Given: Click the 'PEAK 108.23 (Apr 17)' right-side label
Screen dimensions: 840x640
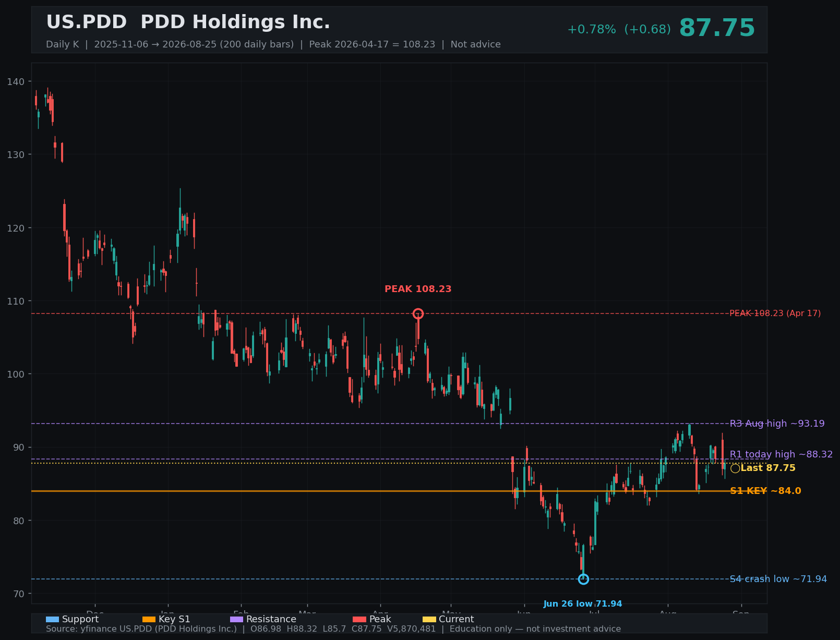Looking at the screenshot, I should tap(775, 313).
